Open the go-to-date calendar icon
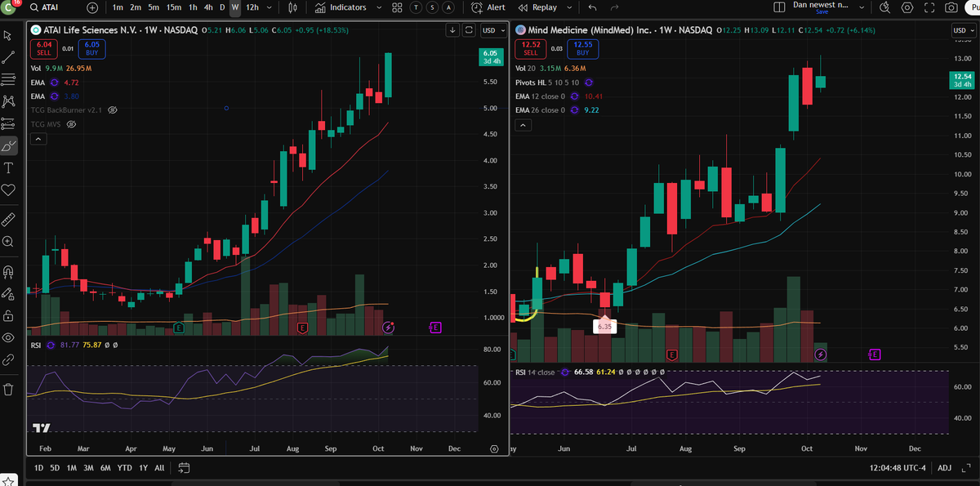The image size is (980, 486). click(184, 468)
